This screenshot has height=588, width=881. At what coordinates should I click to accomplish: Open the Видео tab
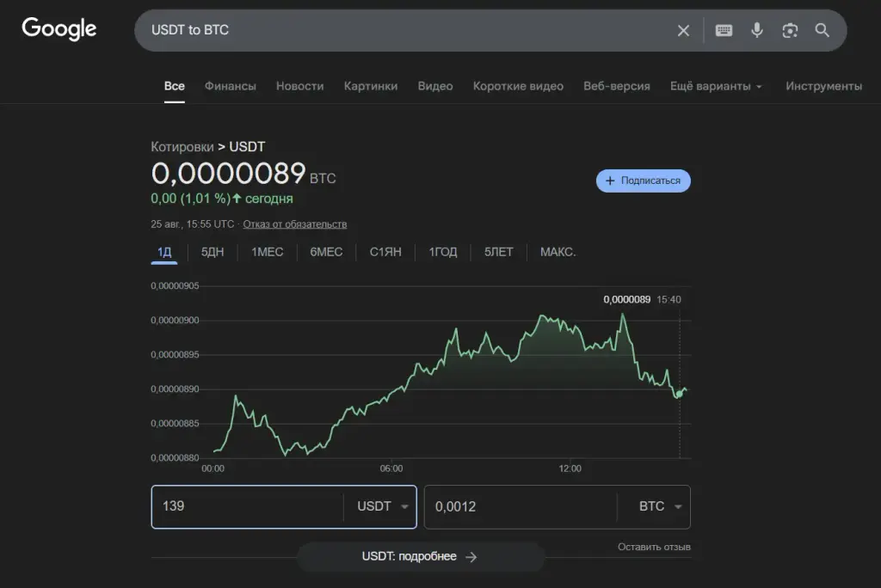point(435,86)
